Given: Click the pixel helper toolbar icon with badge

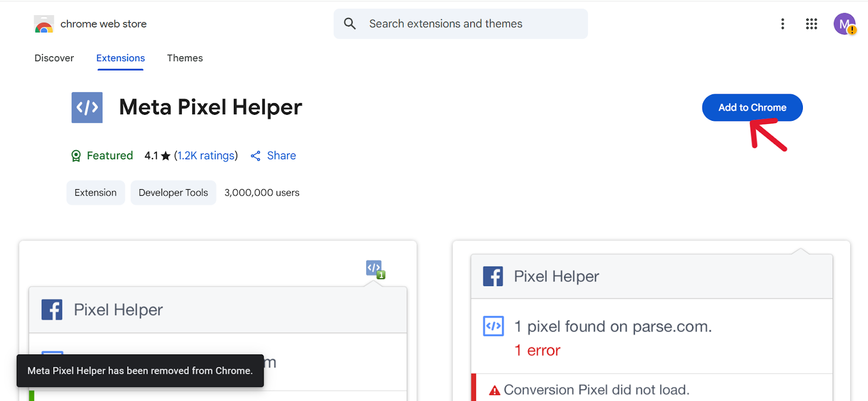Looking at the screenshot, I should pos(375,269).
